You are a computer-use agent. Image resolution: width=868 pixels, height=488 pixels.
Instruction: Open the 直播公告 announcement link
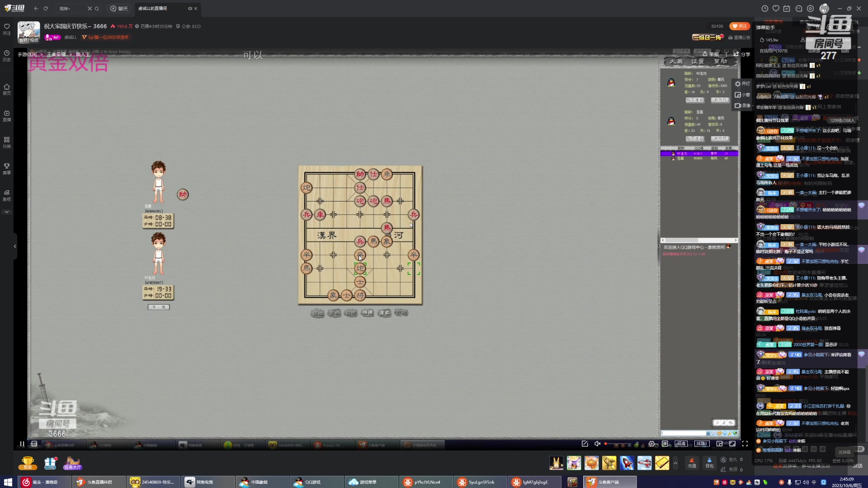point(739,38)
